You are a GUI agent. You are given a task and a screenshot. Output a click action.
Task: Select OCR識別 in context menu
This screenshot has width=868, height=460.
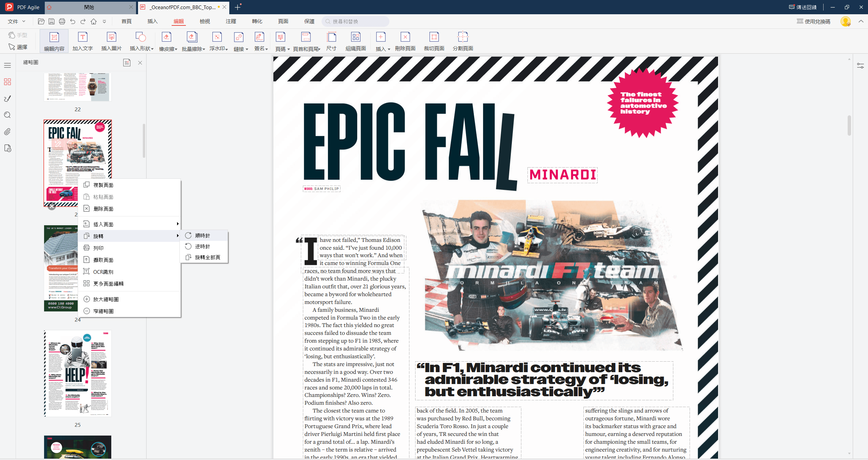129,272
